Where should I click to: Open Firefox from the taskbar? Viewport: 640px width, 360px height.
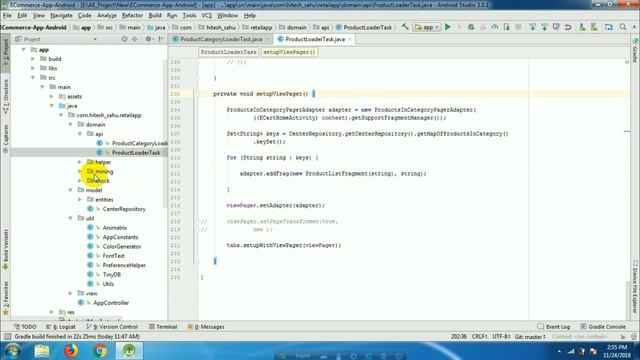click(x=71, y=351)
